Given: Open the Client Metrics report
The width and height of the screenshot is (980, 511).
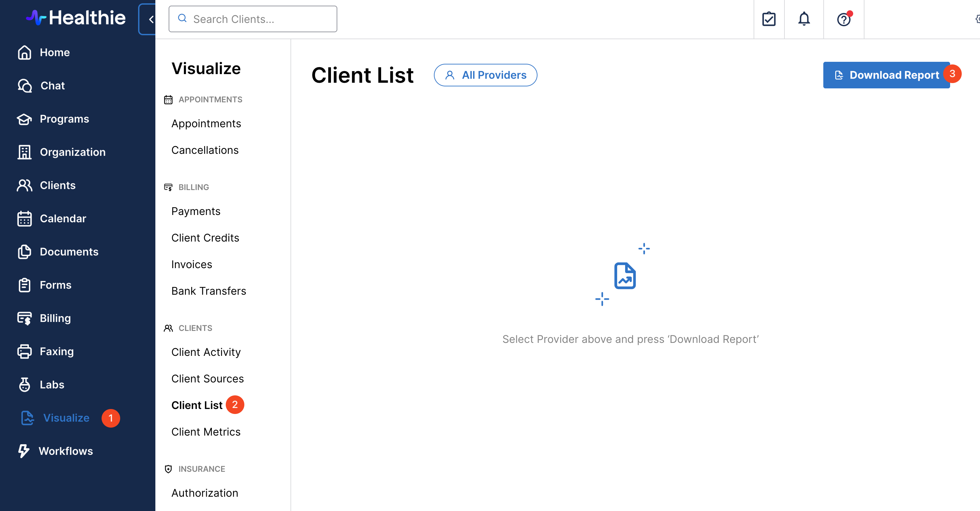Looking at the screenshot, I should pyautogui.click(x=205, y=432).
